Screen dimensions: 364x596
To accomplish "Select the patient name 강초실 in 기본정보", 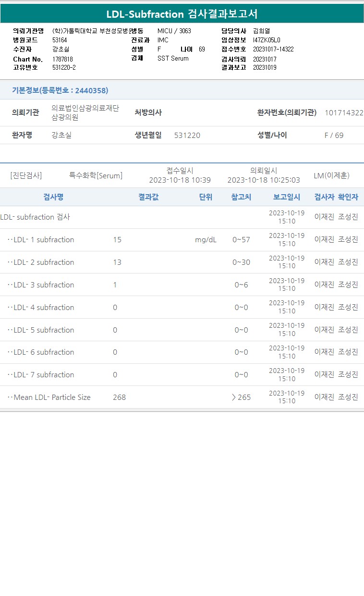I will [x=61, y=135].
